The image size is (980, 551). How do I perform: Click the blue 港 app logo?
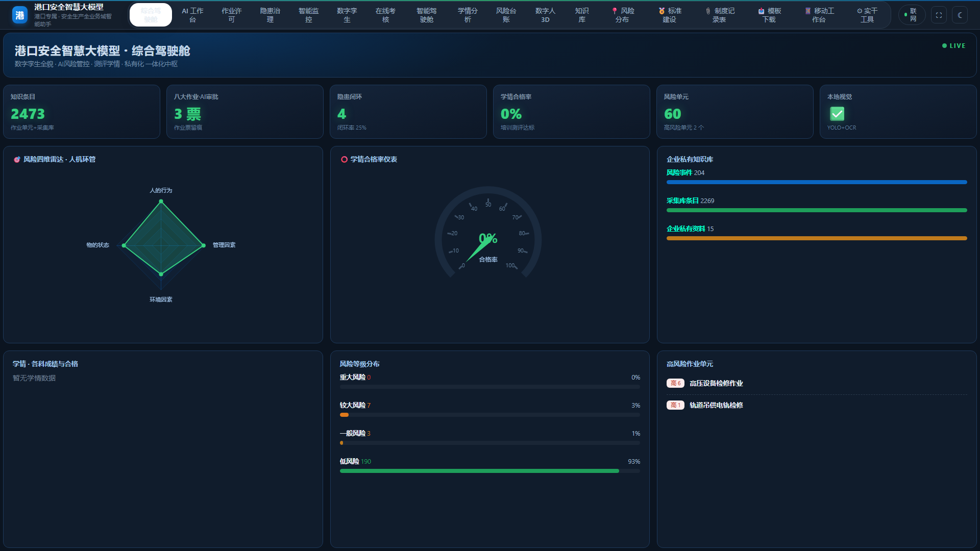(x=20, y=15)
